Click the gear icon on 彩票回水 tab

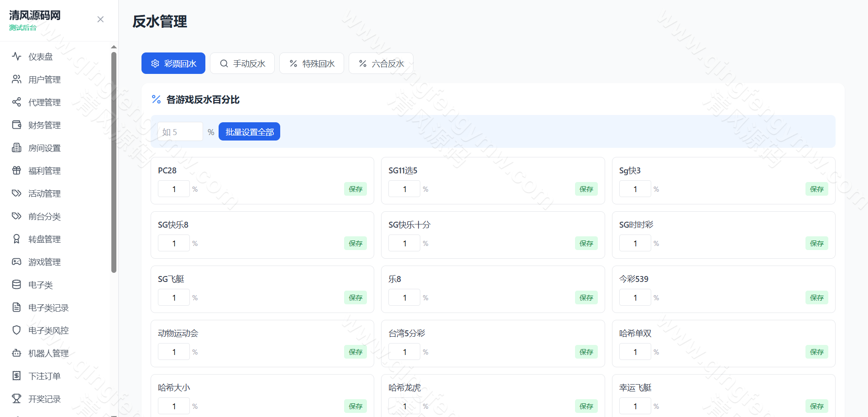(x=155, y=63)
